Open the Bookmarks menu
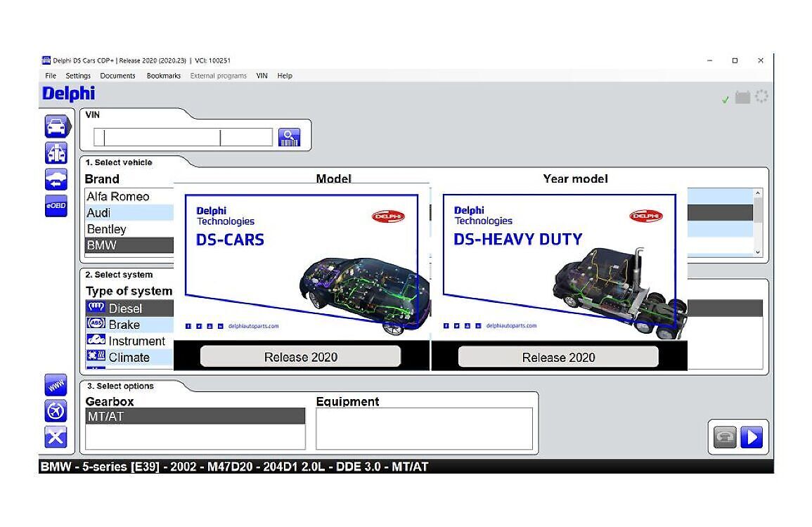This screenshot has width=812, height=527. [x=163, y=75]
